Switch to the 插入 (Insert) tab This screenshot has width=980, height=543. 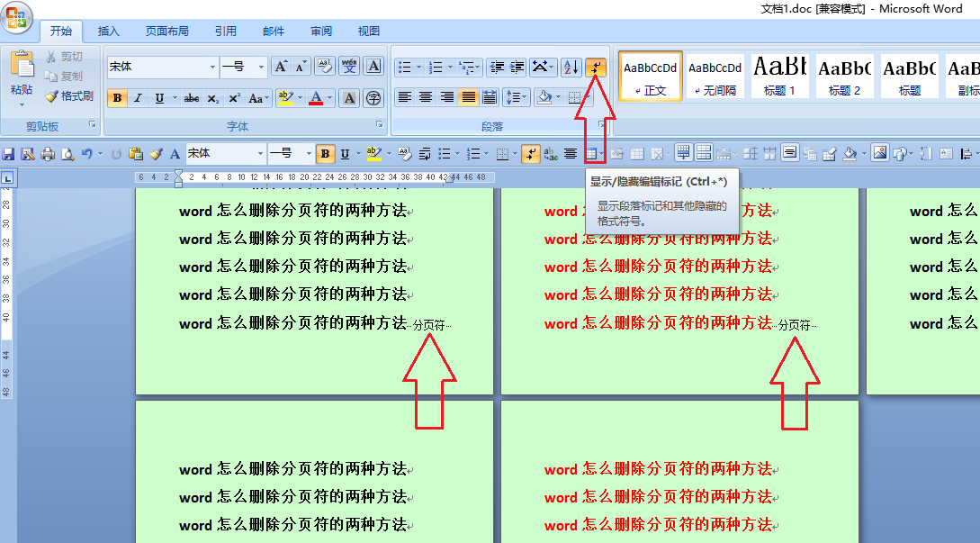[x=108, y=31]
